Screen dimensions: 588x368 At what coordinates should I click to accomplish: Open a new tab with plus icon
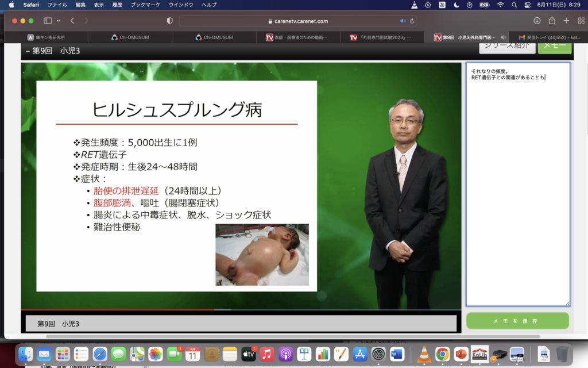click(x=566, y=21)
